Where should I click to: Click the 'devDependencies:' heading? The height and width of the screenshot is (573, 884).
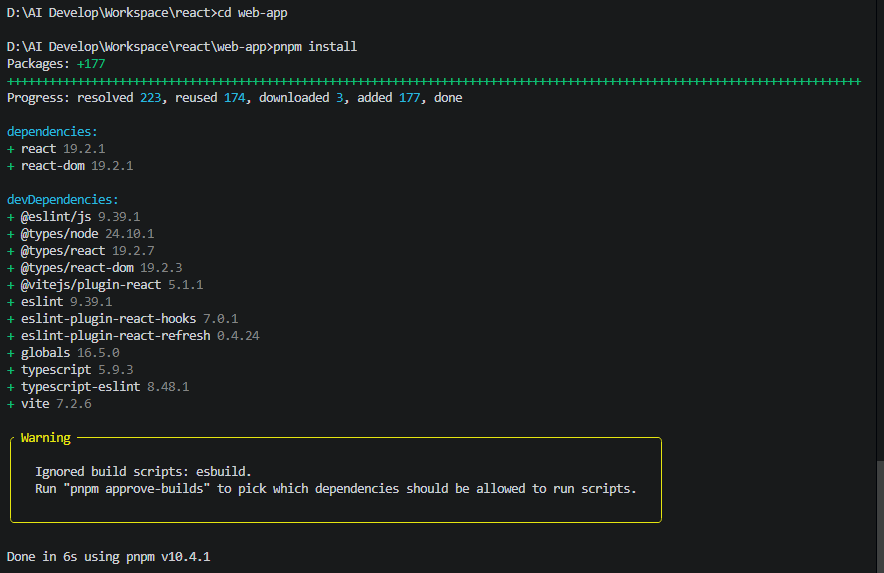tap(63, 200)
